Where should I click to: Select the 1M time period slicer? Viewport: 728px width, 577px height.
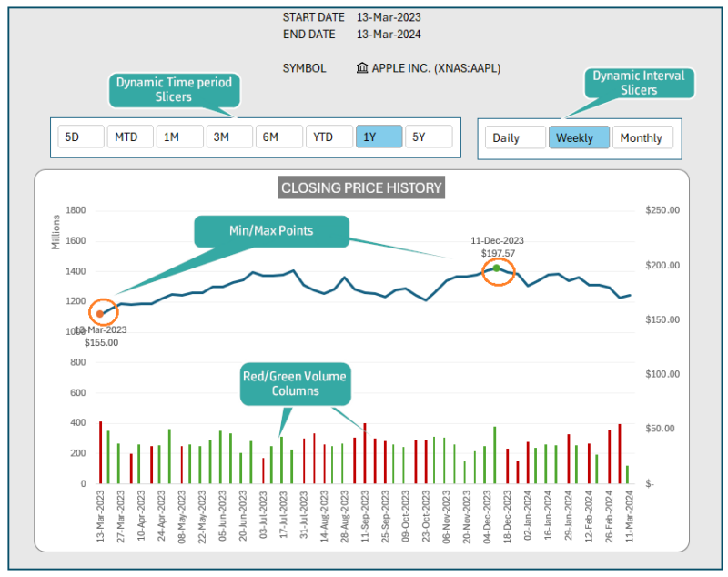click(178, 137)
